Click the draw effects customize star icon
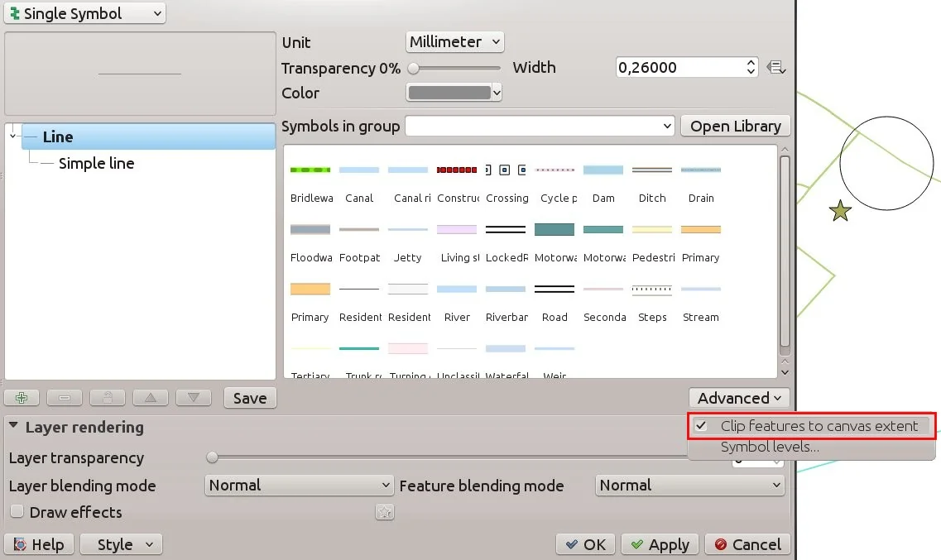The image size is (941, 560). point(384,513)
